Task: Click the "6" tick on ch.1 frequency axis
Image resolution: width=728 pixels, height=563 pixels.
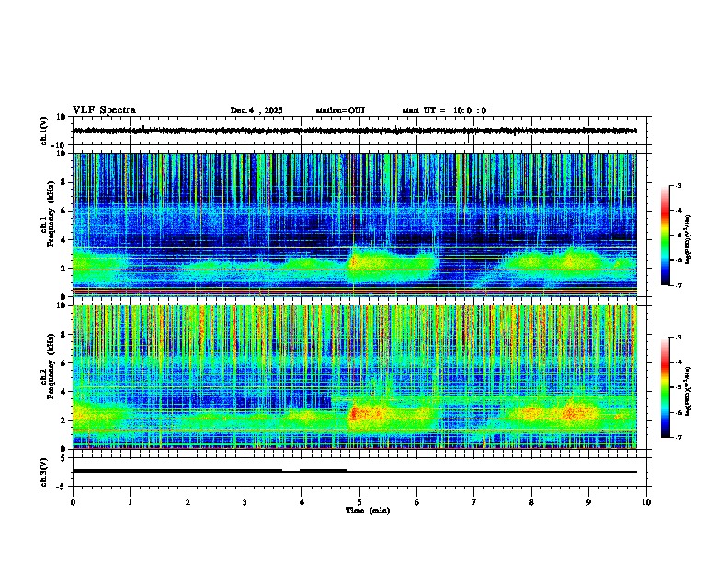Action: (64, 211)
